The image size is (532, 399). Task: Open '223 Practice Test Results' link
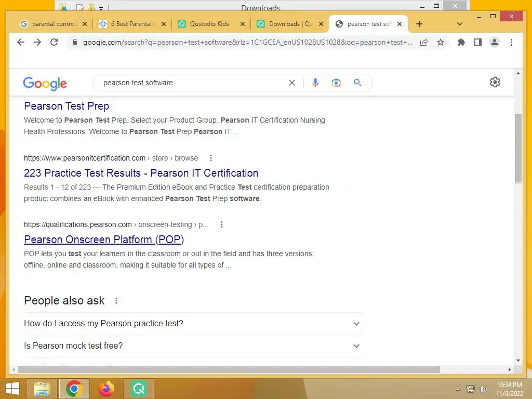click(x=141, y=173)
